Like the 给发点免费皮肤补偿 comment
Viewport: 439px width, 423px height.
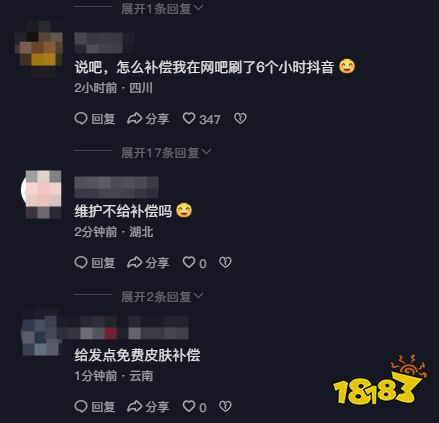[189, 406]
